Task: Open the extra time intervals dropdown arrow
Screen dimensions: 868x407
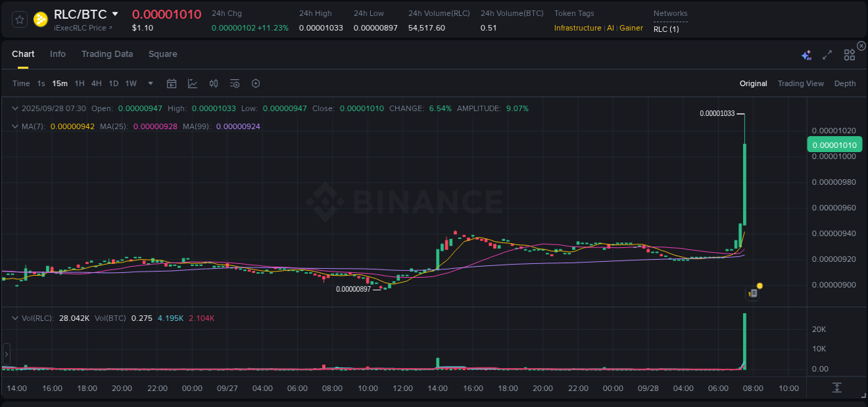Action: (x=150, y=83)
